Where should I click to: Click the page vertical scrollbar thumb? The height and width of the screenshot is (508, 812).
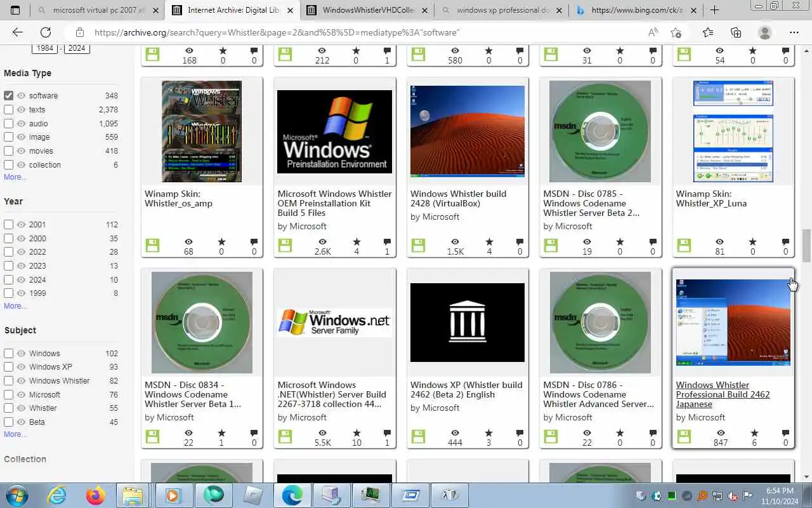(806, 246)
